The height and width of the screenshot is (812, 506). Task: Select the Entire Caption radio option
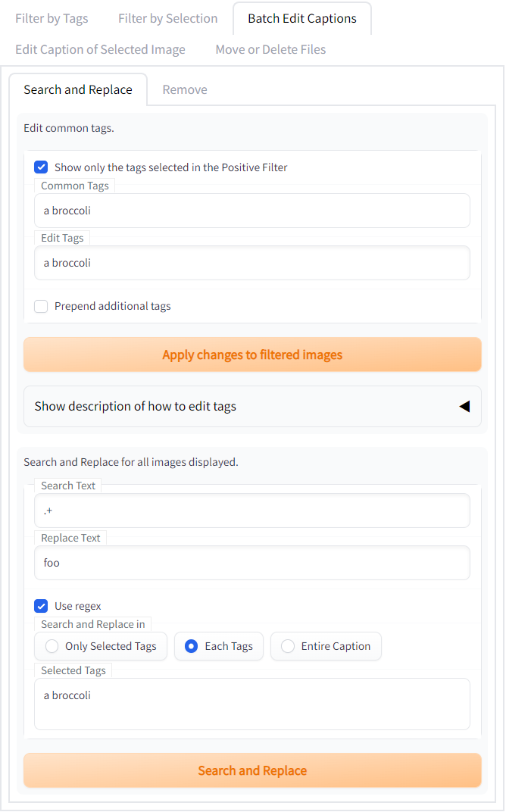coord(288,646)
